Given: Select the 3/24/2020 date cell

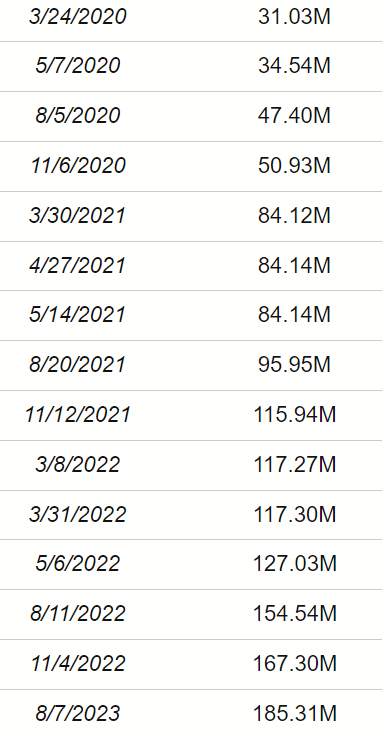Looking at the screenshot, I should pyautogui.click(x=78, y=17).
